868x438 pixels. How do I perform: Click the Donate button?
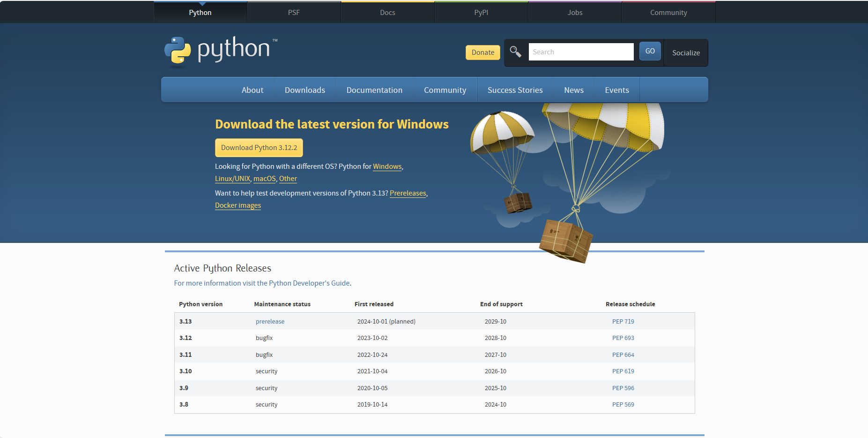point(482,53)
